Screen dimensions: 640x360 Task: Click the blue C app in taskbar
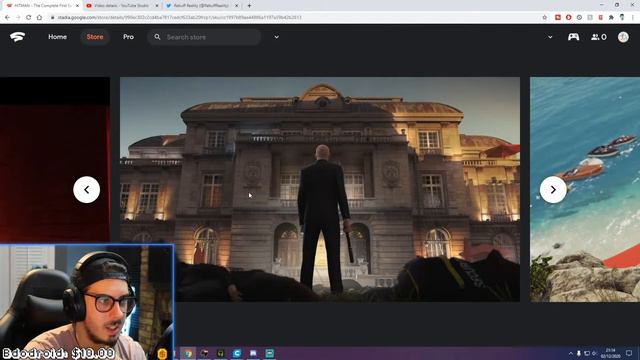click(237, 353)
